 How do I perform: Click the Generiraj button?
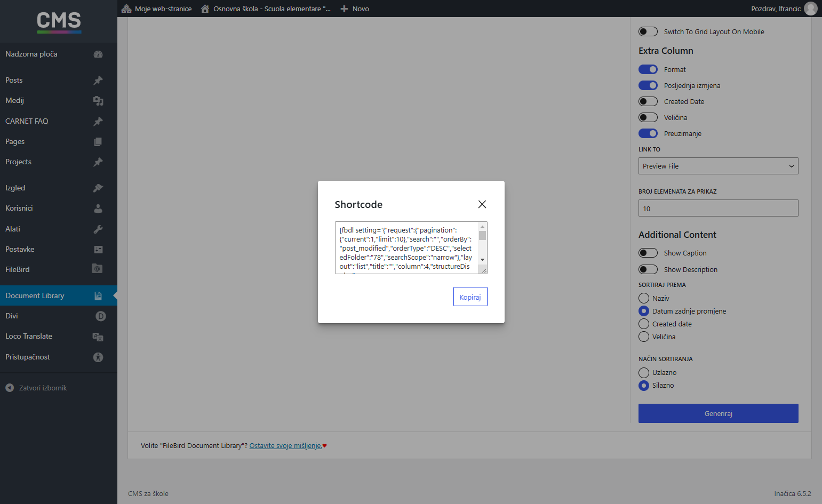718,413
